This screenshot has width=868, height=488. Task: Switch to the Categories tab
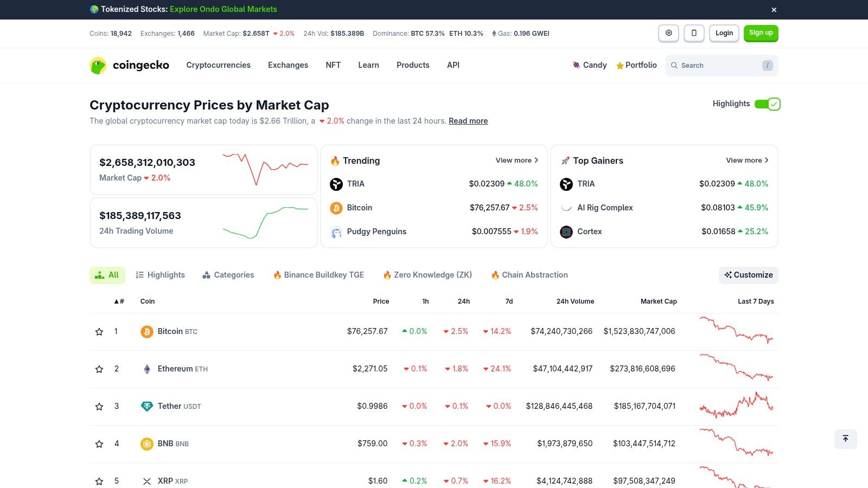coord(228,275)
